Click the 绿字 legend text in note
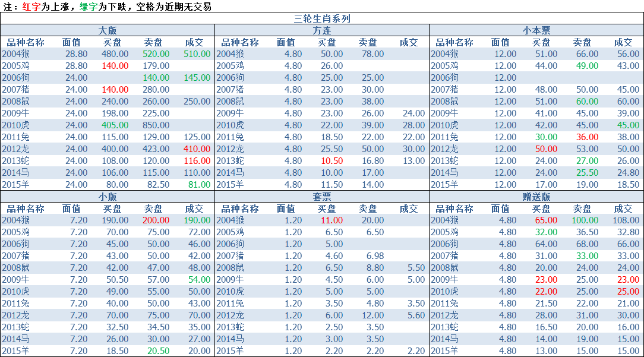This screenshot has width=644, height=357. point(89,7)
